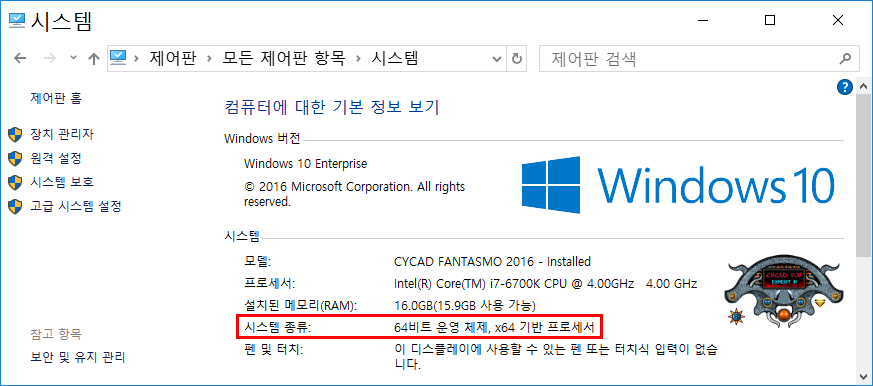The width and height of the screenshot is (873, 386).
Task: Select '16.0GB(15.9GB 사용 가능)' memory value
Action: (464, 306)
